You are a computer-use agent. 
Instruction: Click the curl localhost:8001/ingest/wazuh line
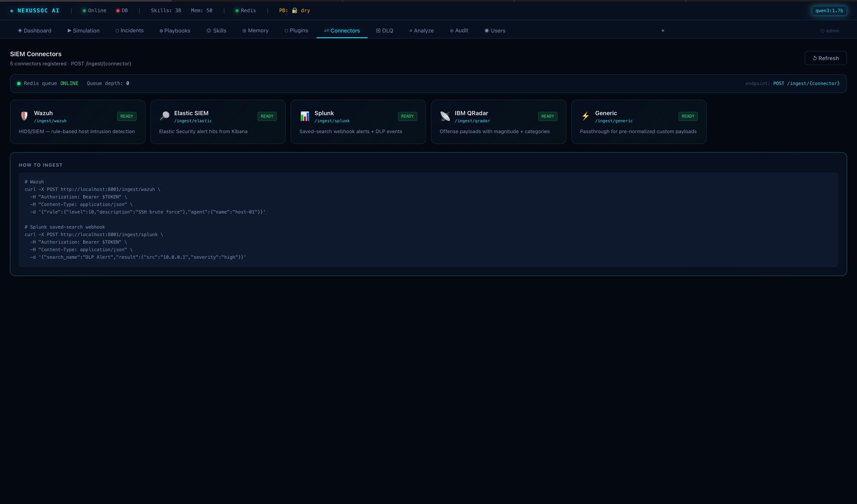(x=92, y=190)
